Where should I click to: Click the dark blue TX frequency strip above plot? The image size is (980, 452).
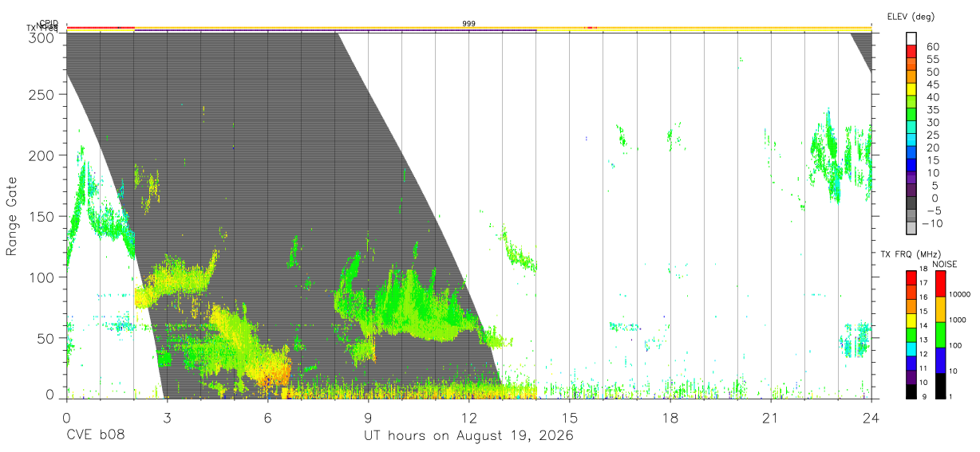click(335, 31)
